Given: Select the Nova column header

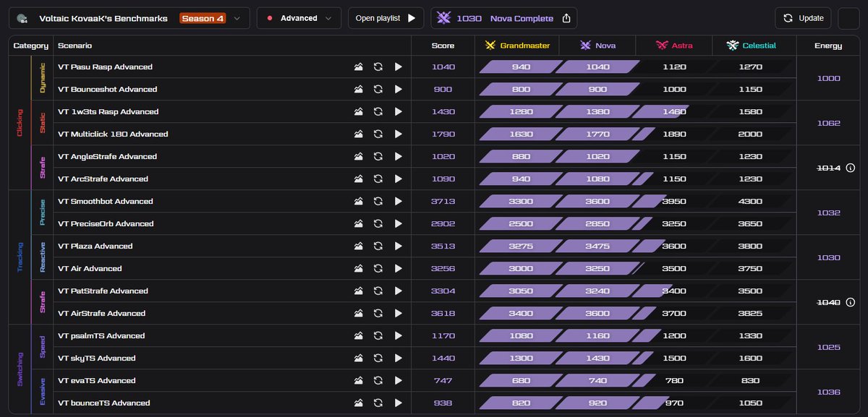Looking at the screenshot, I should (x=597, y=46).
